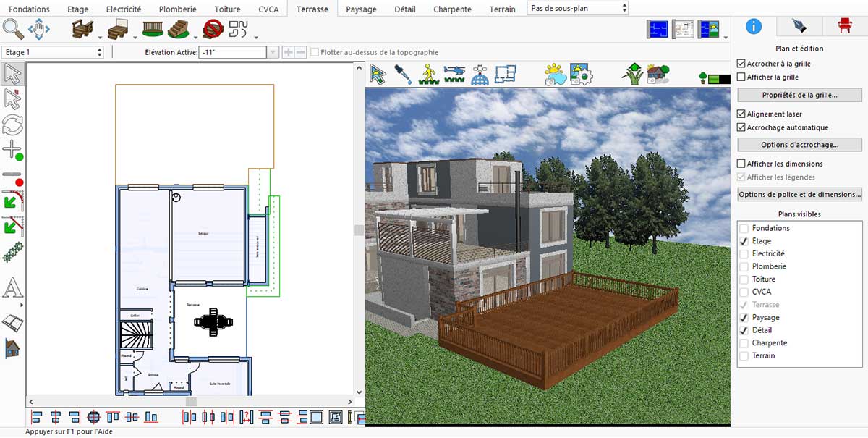Switch to the white blueprint sheet layout

[684, 29]
